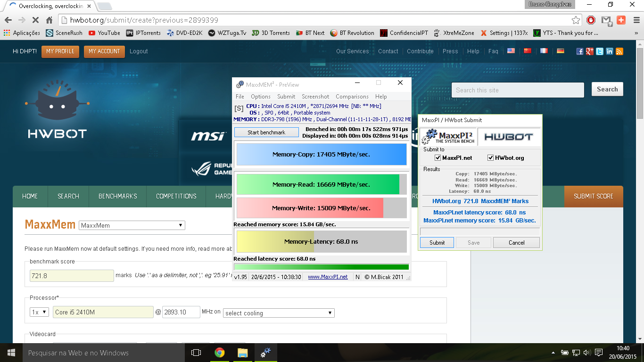The width and height of the screenshot is (644, 362).
Task: Open MaxxMEM Comparisons menu
Action: pyautogui.click(x=352, y=97)
